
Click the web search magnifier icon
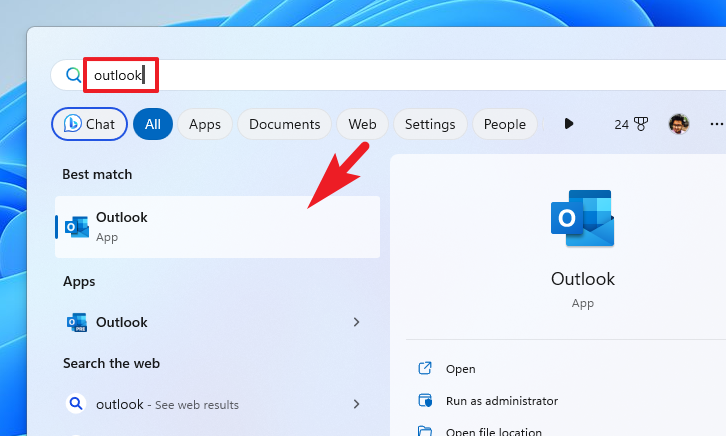click(x=76, y=404)
